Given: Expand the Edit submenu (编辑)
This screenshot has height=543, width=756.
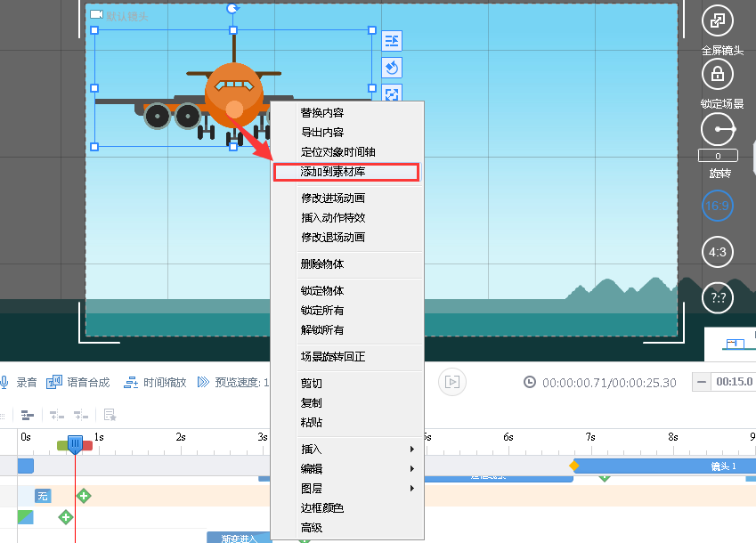Looking at the screenshot, I should point(344,469).
